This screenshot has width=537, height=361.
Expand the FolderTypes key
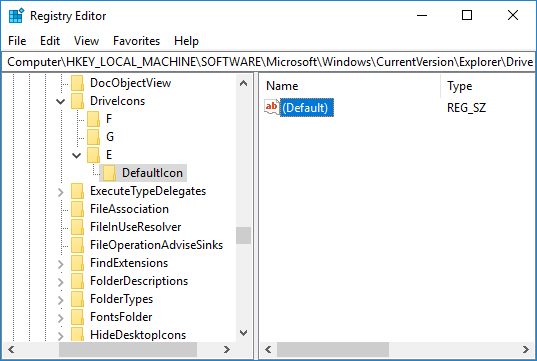(x=61, y=300)
